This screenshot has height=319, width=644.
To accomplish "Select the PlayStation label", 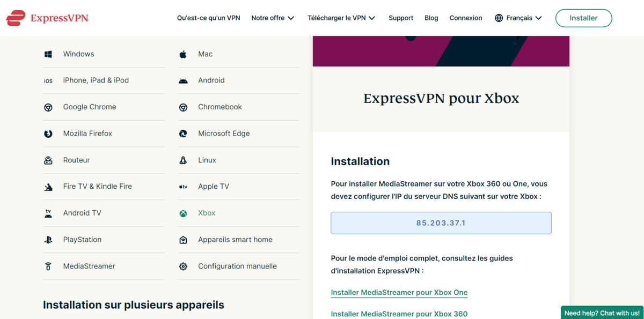I will (x=82, y=240).
